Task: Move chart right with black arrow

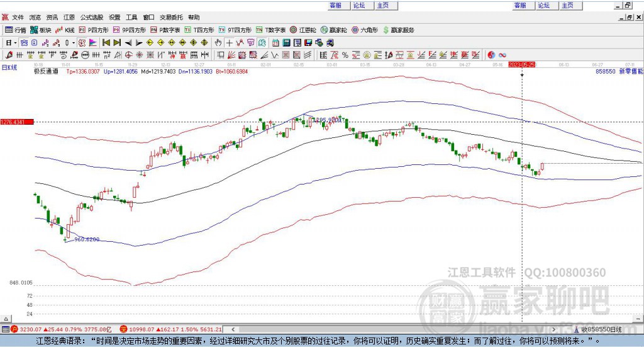Action: coord(139,43)
